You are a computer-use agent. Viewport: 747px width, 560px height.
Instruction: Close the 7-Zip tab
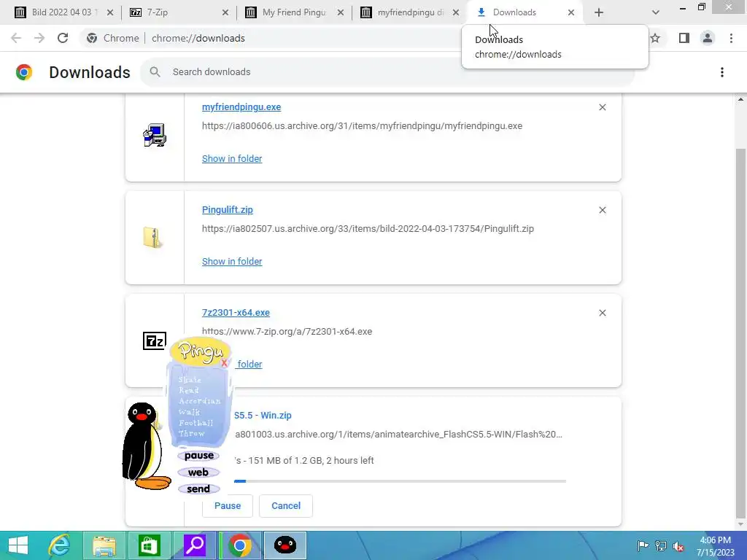point(225,13)
